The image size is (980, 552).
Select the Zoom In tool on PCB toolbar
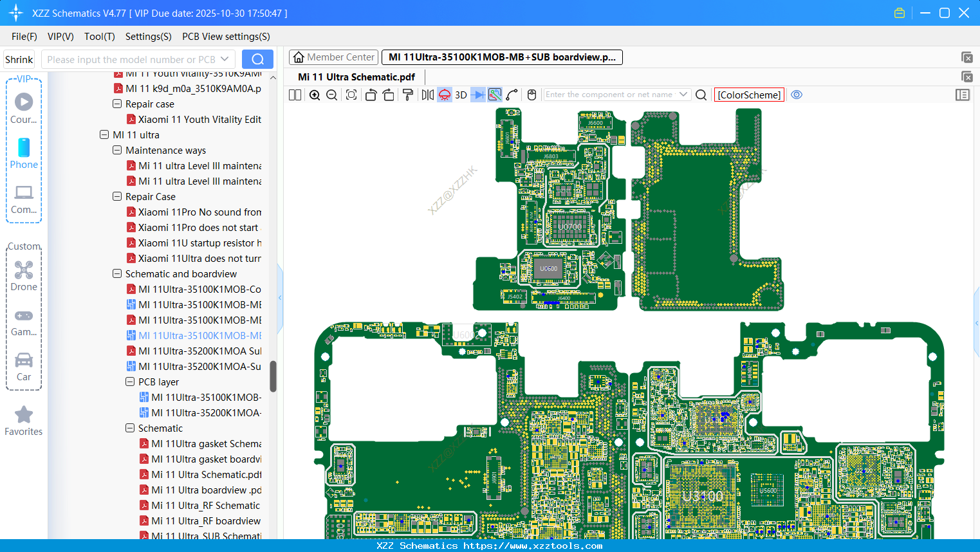pyautogui.click(x=315, y=95)
